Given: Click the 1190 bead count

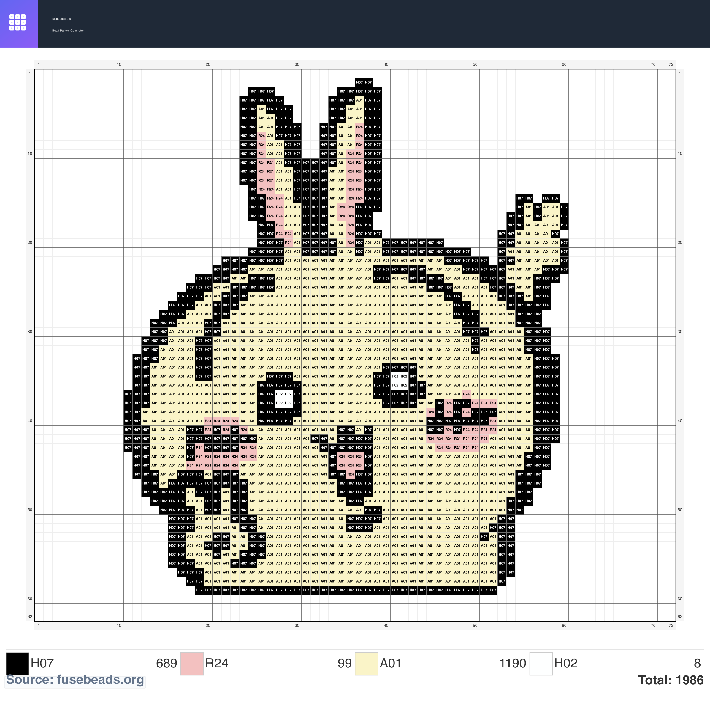Looking at the screenshot, I should [x=513, y=663].
